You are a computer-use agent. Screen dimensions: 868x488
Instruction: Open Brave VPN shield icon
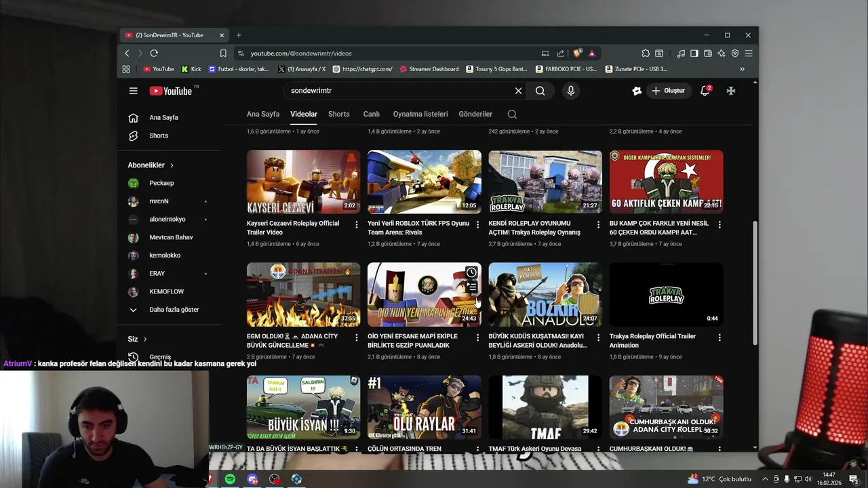(735, 54)
